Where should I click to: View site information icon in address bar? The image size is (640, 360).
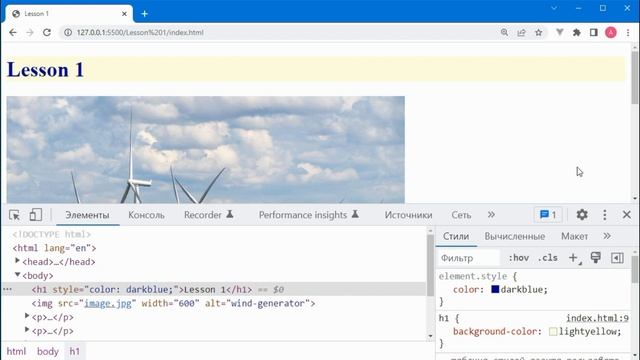(x=68, y=32)
